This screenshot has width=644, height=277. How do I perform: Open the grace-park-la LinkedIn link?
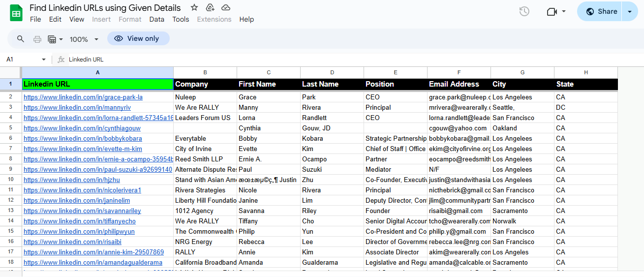coord(83,97)
